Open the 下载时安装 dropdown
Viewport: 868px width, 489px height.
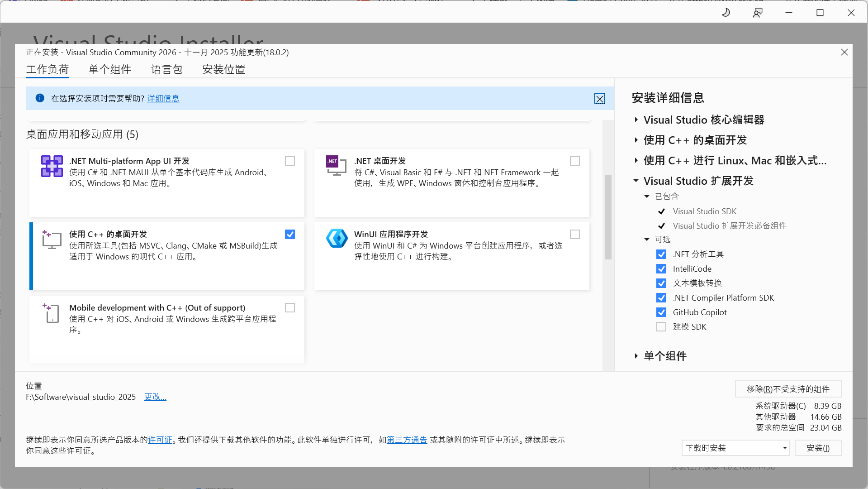coord(735,448)
